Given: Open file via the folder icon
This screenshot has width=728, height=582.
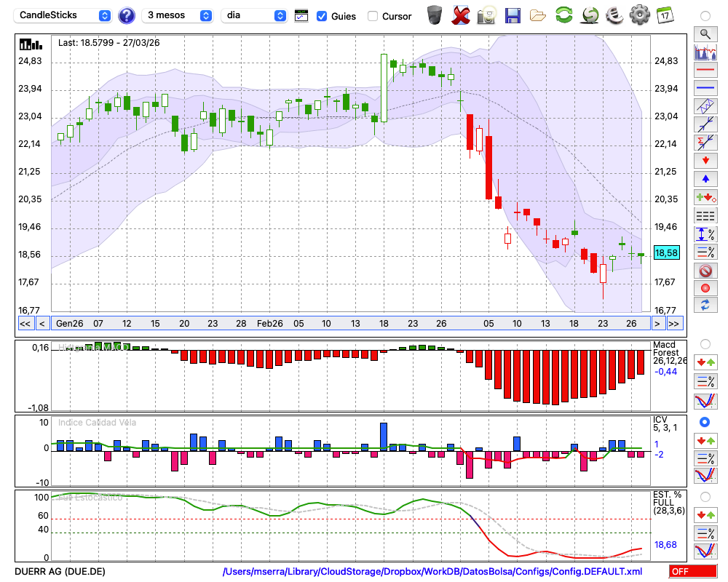Looking at the screenshot, I should (x=538, y=16).
